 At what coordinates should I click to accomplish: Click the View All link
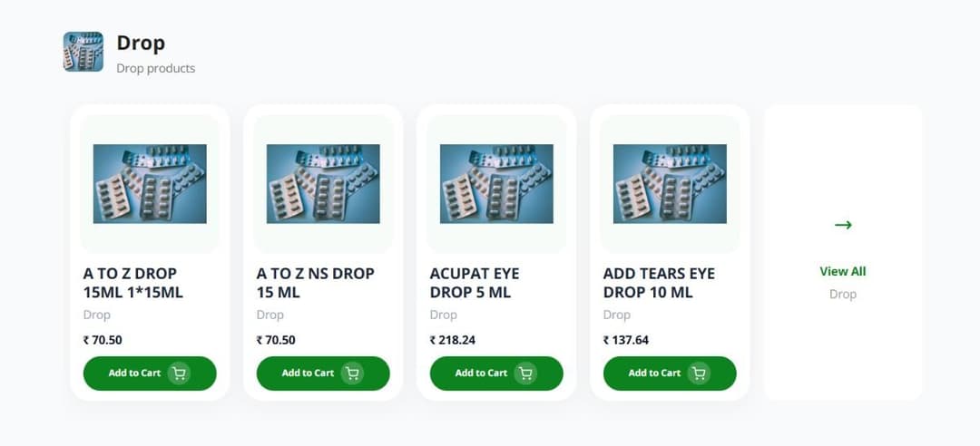click(x=843, y=271)
